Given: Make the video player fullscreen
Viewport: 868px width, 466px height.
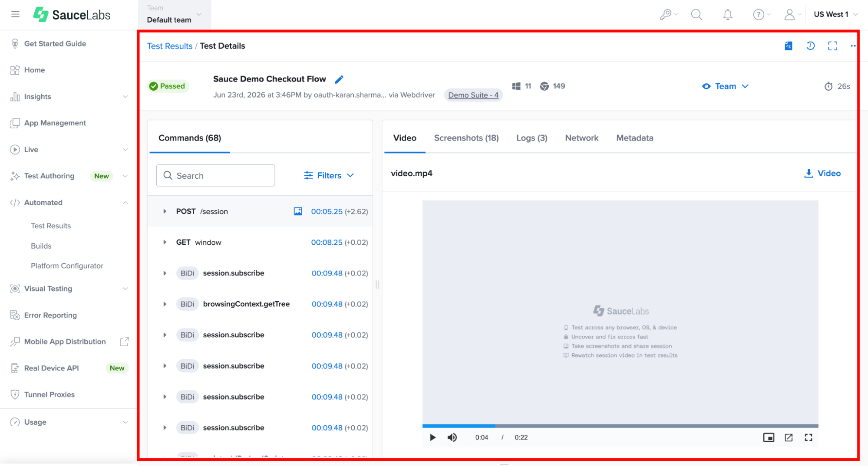Looking at the screenshot, I should (808, 437).
